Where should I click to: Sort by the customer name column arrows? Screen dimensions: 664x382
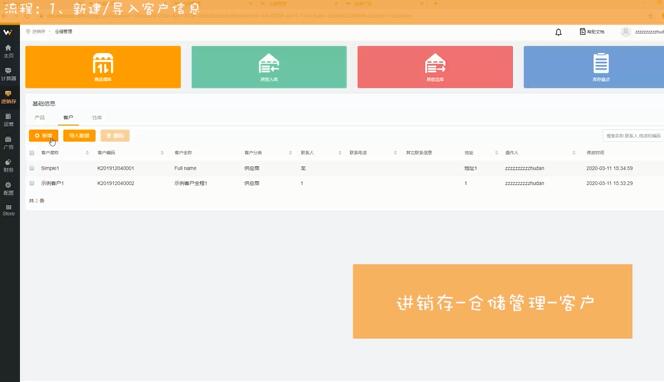coord(87,152)
